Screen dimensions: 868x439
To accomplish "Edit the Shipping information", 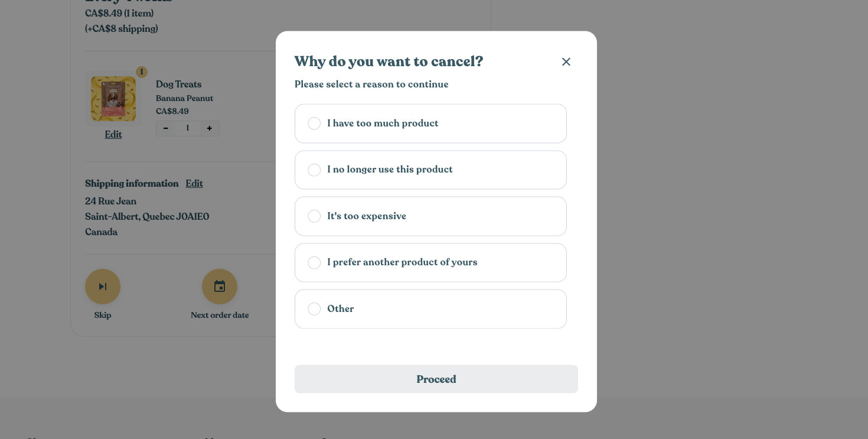I will (194, 183).
